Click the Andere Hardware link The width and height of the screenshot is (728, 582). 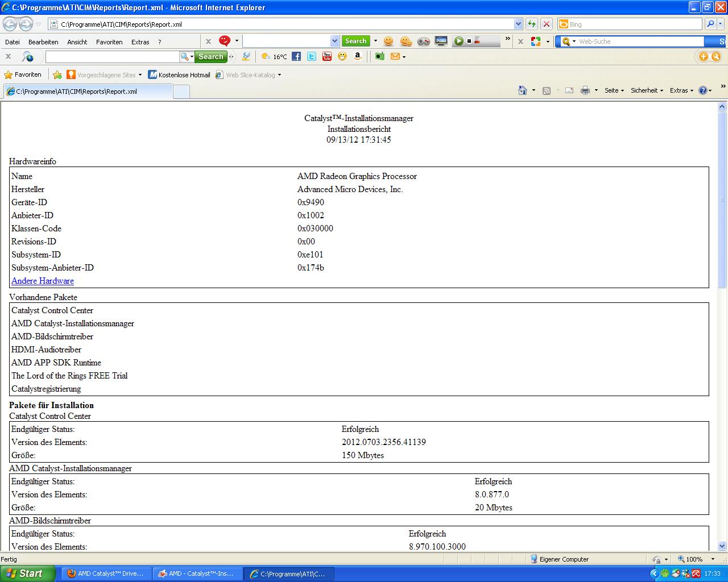pyautogui.click(x=43, y=281)
